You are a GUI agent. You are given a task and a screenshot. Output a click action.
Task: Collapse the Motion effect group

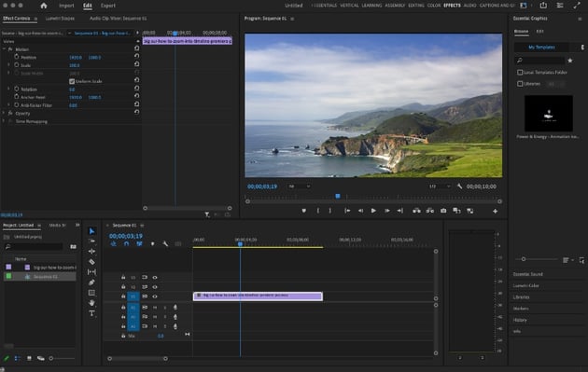pos(4,49)
